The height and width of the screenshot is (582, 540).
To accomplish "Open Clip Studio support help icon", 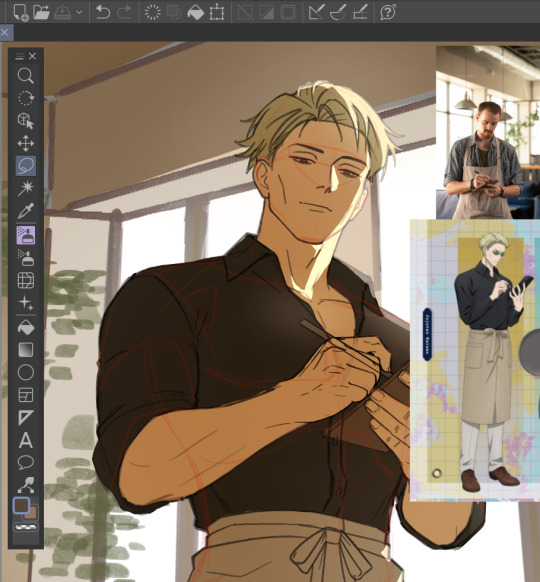I will coord(387,12).
